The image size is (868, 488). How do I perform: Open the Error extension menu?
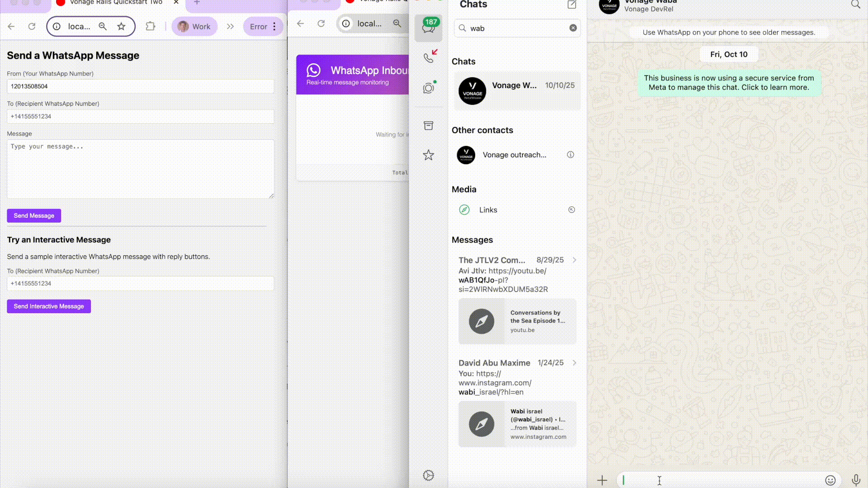[261, 26]
